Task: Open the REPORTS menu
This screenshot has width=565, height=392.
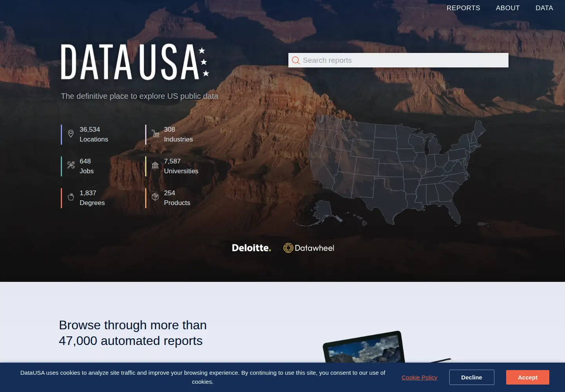Action: (x=463, y=8)
